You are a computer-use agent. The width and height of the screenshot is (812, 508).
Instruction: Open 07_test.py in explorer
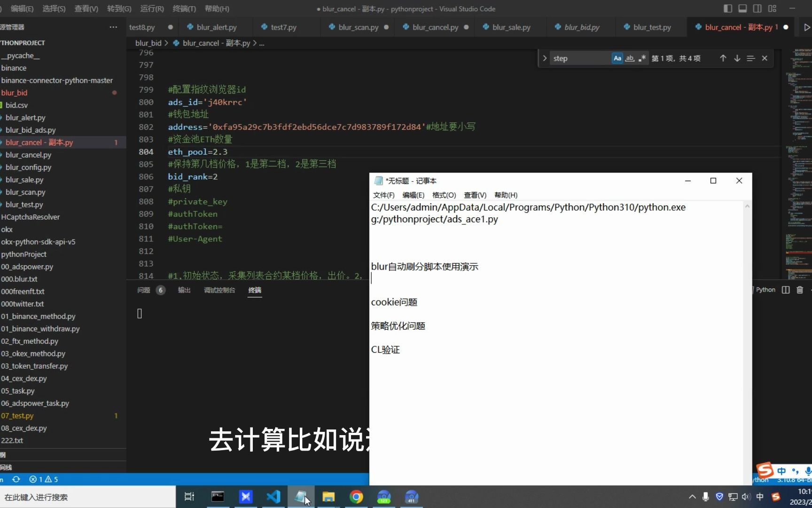17,416
